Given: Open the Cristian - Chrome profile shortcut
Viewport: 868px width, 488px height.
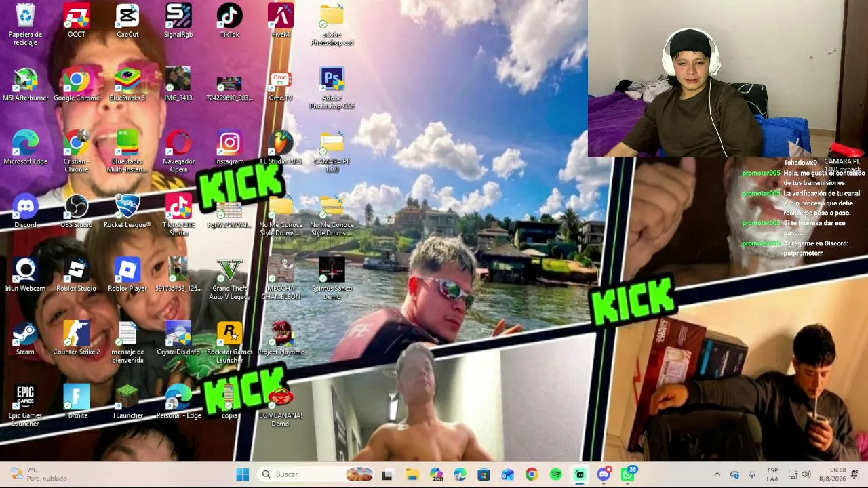Looking at the screenshot, I should coord(77,152).
